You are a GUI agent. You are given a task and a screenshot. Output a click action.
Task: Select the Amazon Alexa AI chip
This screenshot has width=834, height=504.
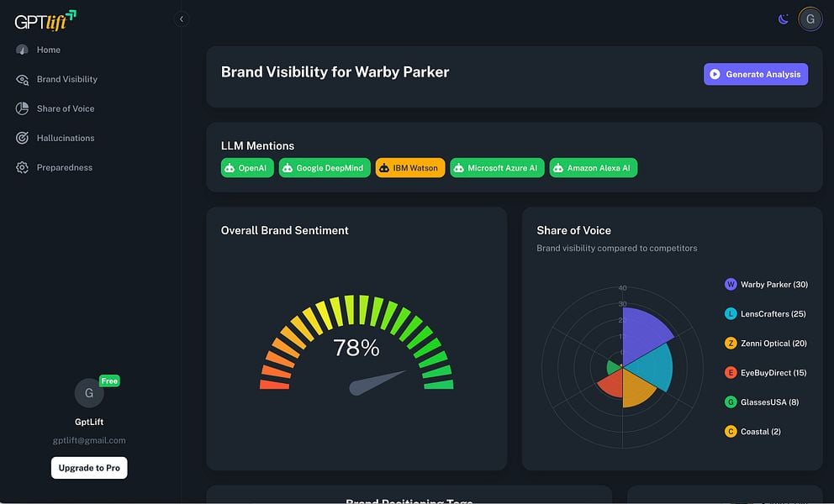[x=593, y=168]
